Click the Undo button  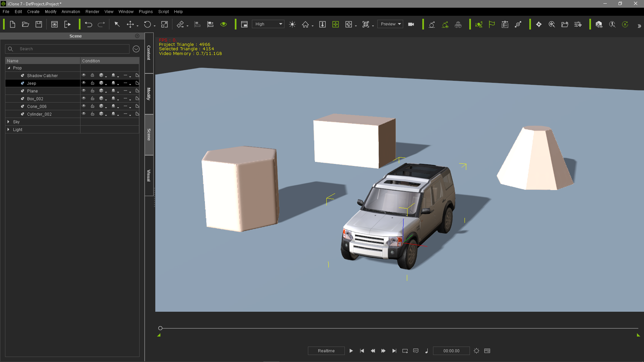pos(88,24)
